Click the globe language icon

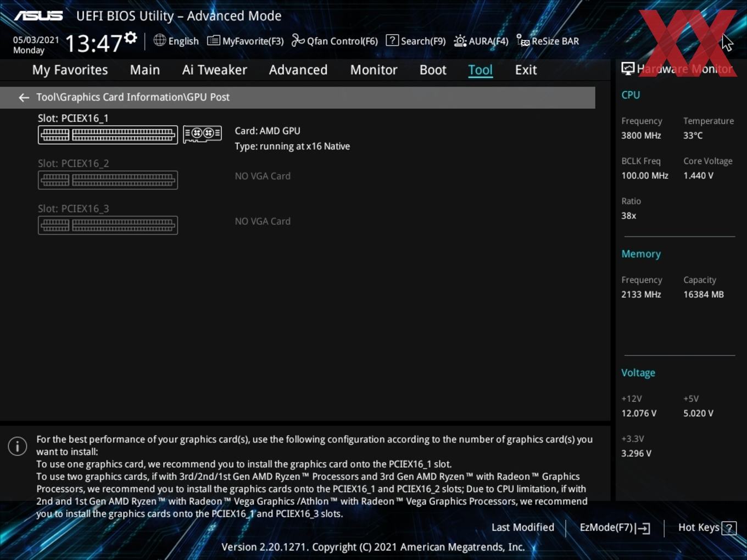(159, 40)
